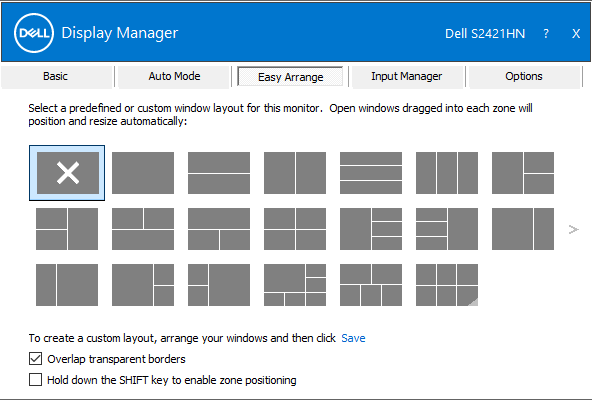Viewport: 592px width, 400px height.
Task: Pick layout with wide top and two bottom zones
Action: pyautogui.click(x=219, y=229)
